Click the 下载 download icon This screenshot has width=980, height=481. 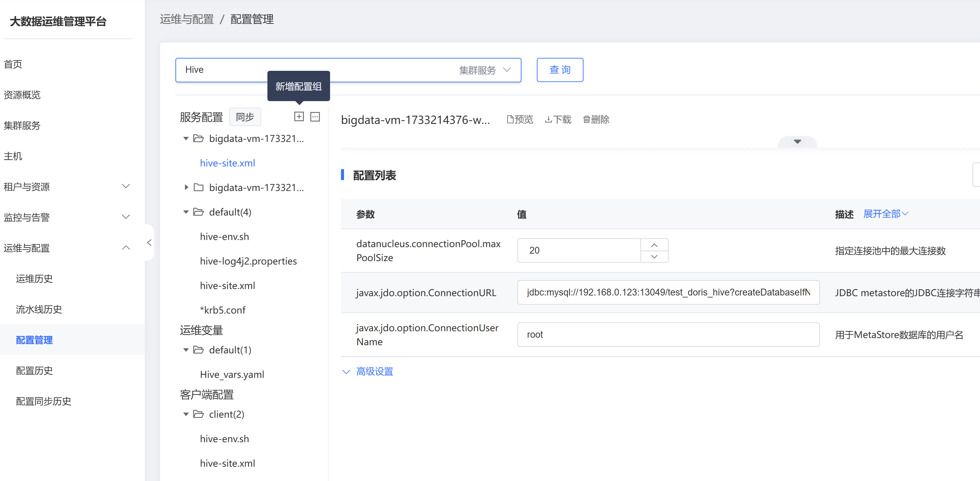(548, 119)
